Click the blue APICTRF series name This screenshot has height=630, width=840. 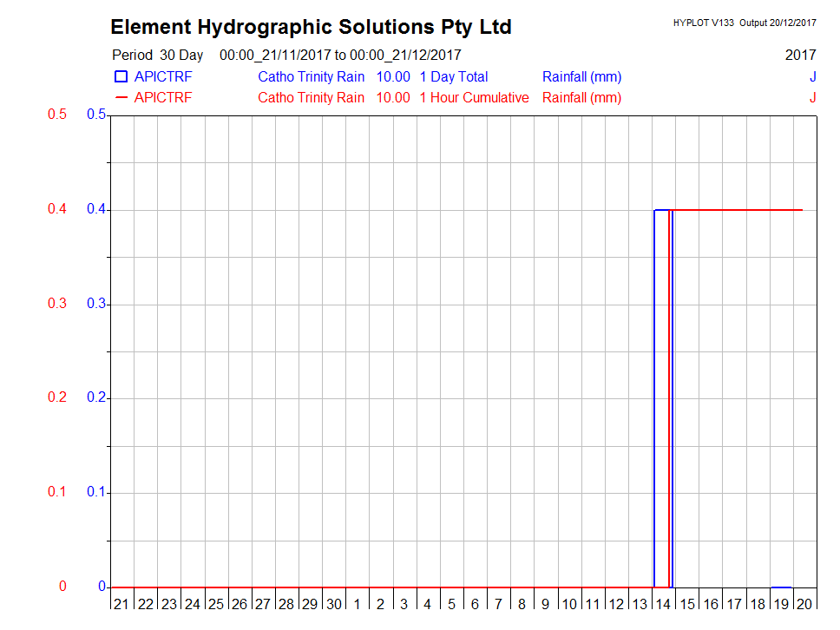pos(163,77)
